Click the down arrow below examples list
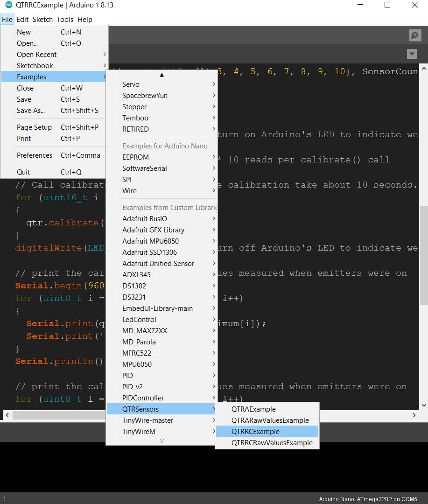 tap(162, 441)
